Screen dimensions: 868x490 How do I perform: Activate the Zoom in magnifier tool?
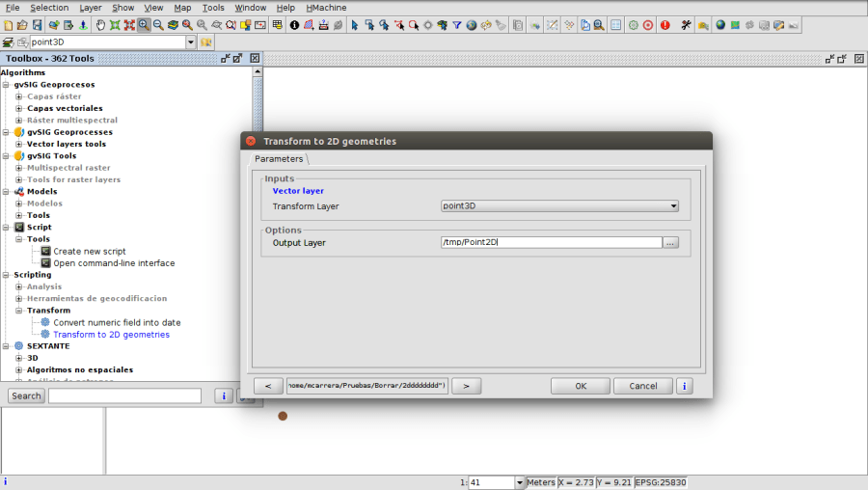144,25
